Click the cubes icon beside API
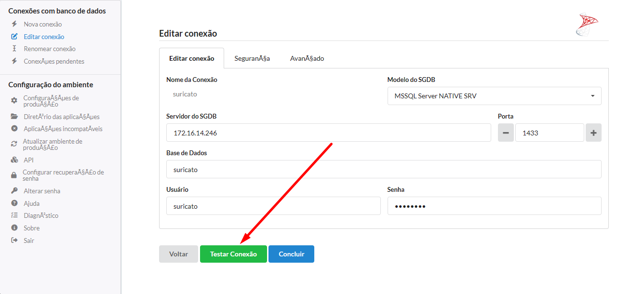 pyautogui.click(x=14, y=160)
